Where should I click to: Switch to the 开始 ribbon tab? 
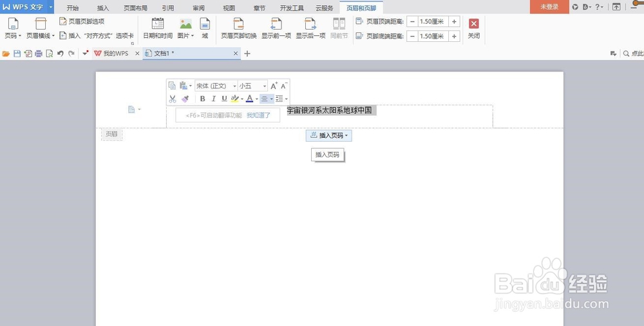[73, 7]
